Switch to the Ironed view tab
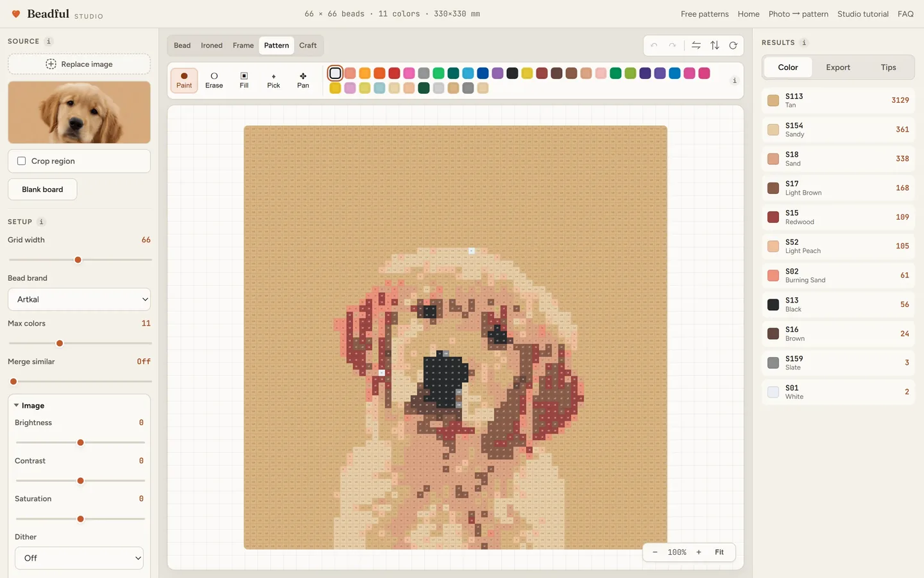 tap(212, 46)
